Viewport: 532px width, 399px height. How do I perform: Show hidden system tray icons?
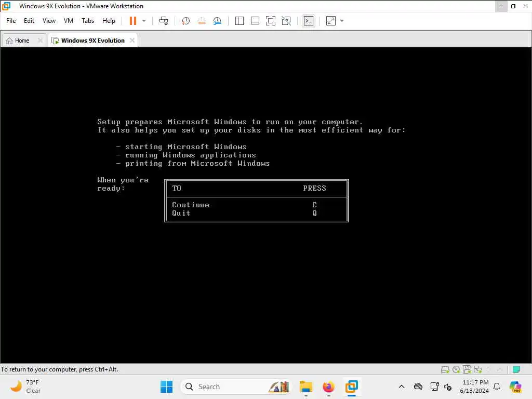tap(402, 387)
